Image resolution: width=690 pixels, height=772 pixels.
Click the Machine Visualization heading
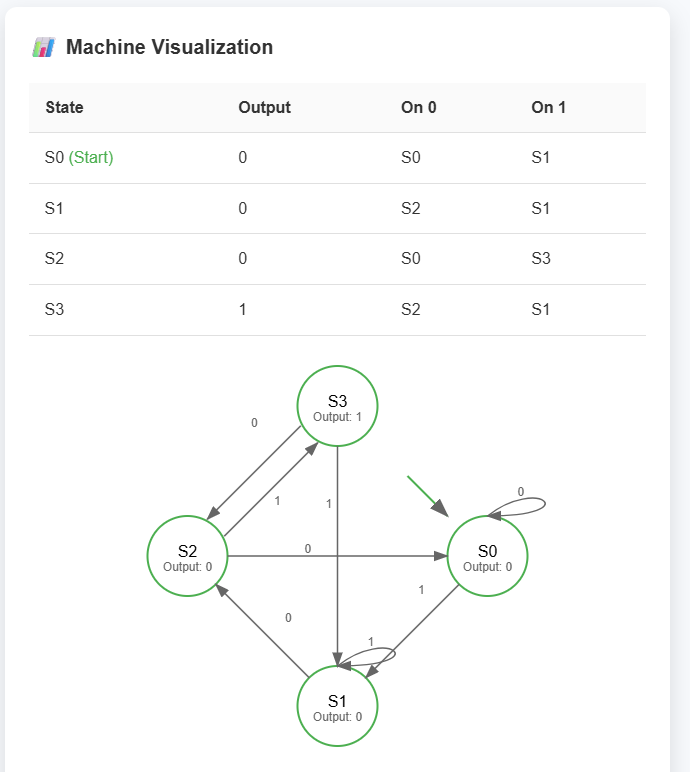point(169,47)
